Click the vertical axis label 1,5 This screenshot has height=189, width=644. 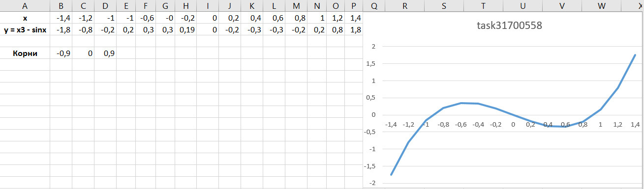click(x=370, y=63)
